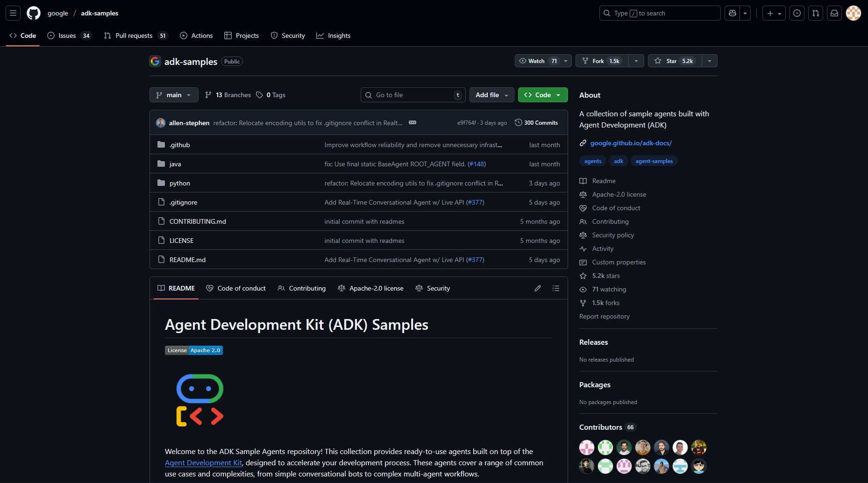Expand the Add file dropdown
This screenshot has height=483, width=868.
(491, 95)
